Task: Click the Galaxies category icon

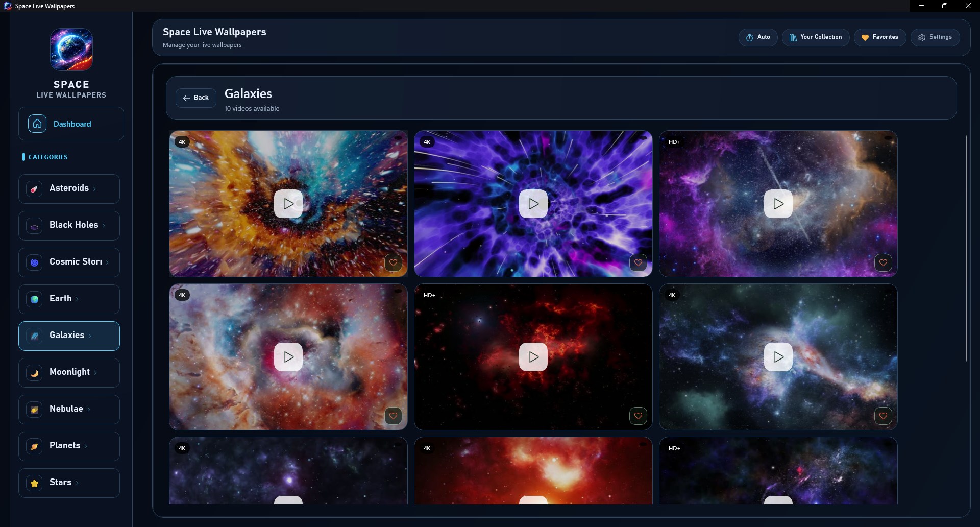Action: coord(34,336)
